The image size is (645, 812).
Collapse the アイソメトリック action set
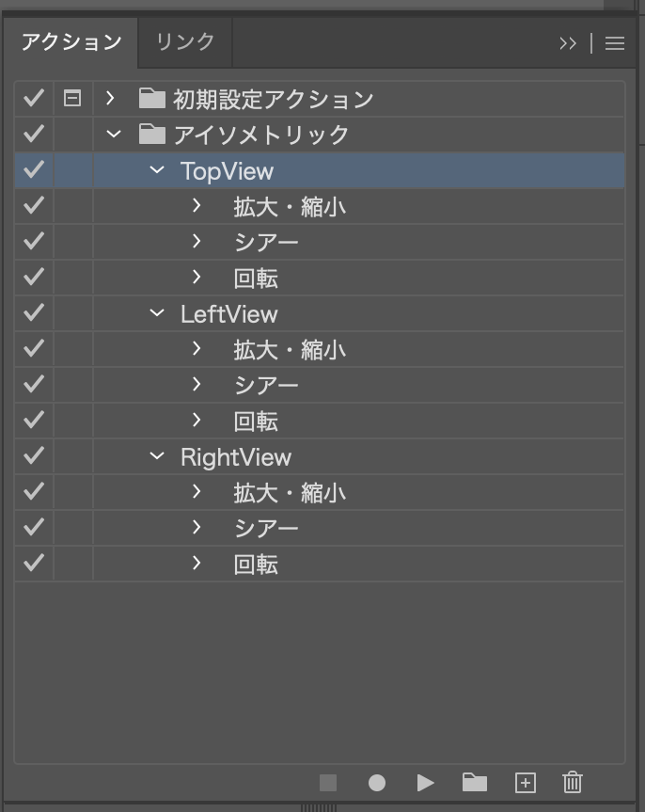click(114, 135)
